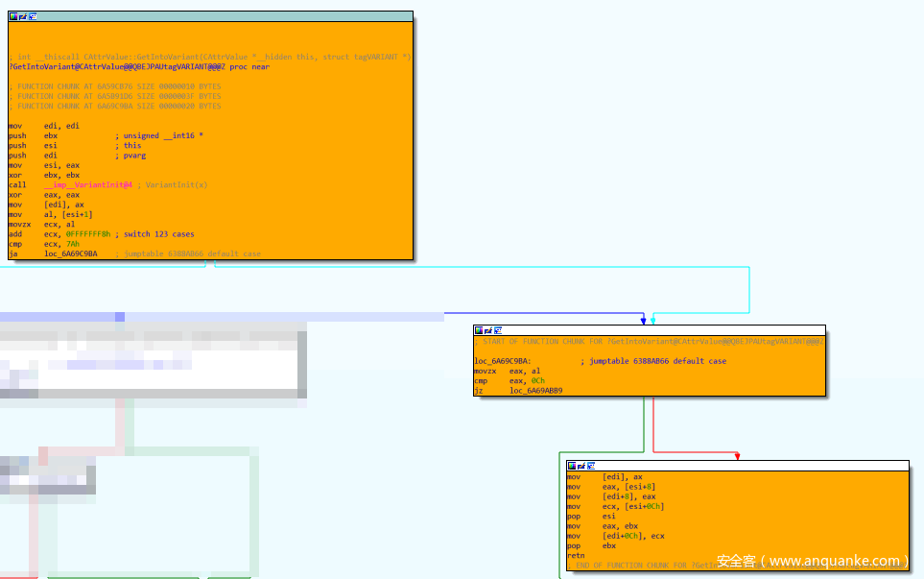Click the group icon on the loc_6A69C9BA block
This screenshot has height=579, width=924.
498,330
